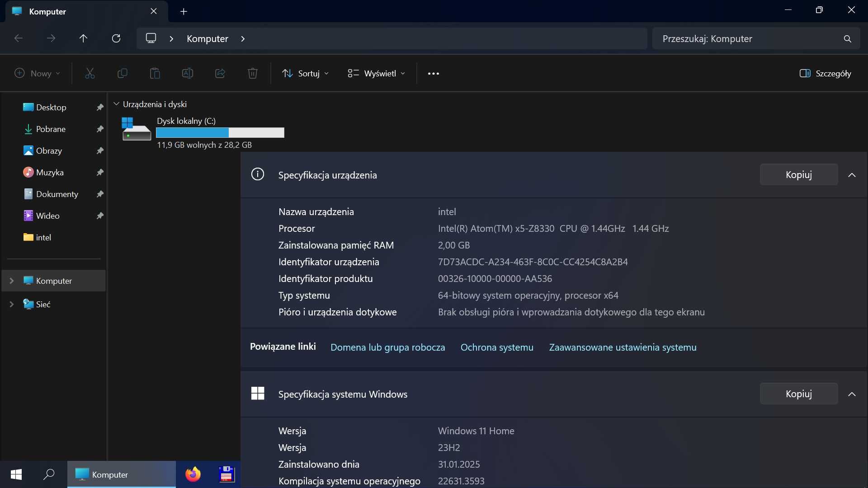The width and height of the screenshot is (868, 488).
Task: Go up one folder level
Action: point(83,38)
